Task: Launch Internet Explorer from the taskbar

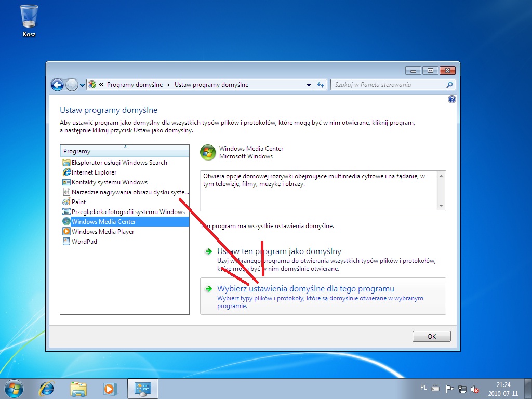Action: click(x=46, y=389)
